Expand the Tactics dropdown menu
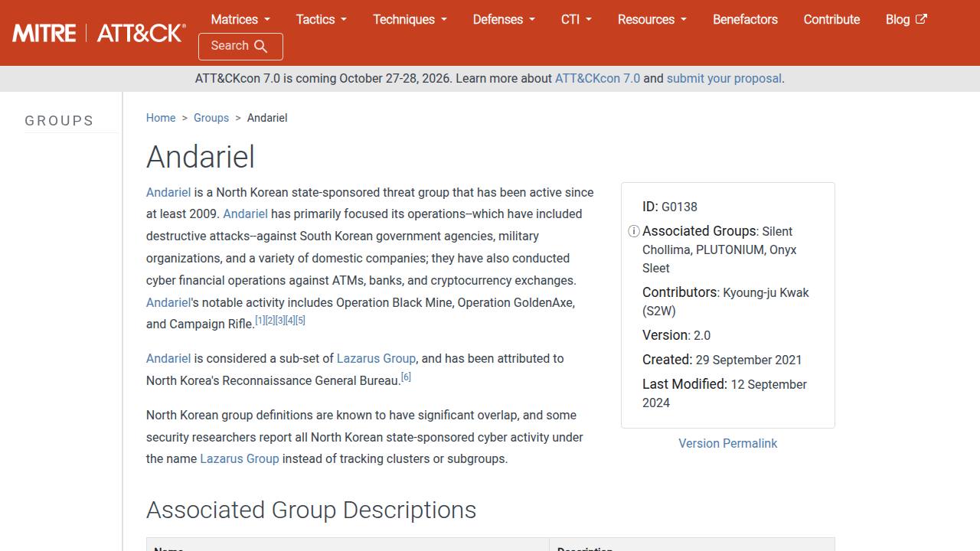980x551 pixels. [322, 19]
